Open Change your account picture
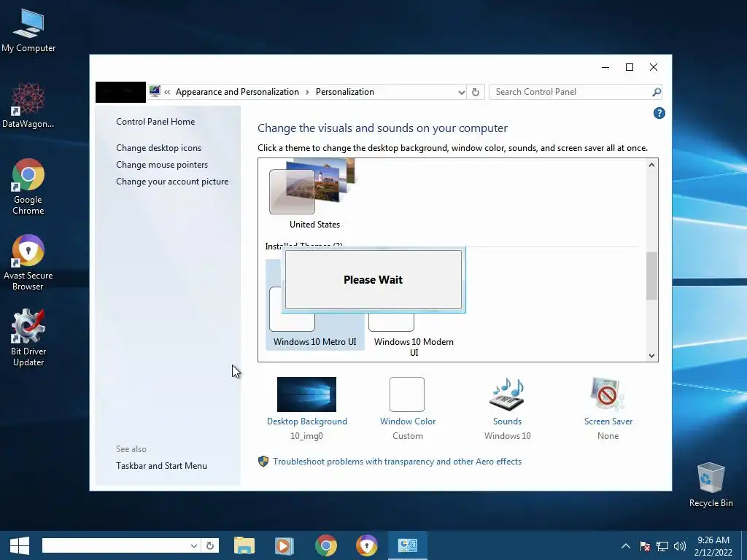 172,182
